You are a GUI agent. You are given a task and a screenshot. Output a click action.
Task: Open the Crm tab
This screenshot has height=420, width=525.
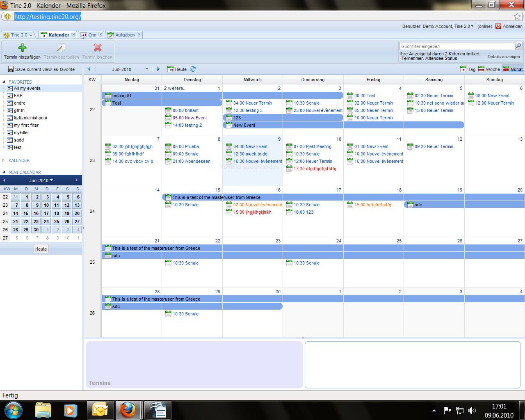pos(92,35)
